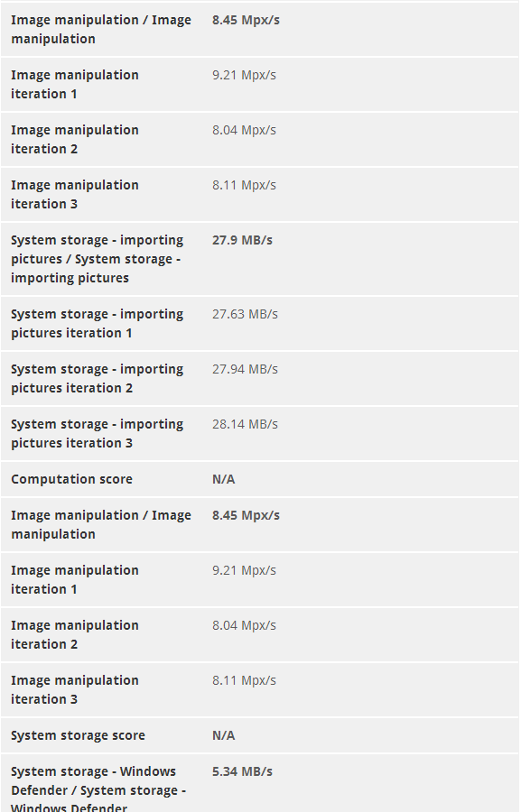This screenshot has height=812, width=521.
Task: Select the Computation score row label
Action: pyautogui.click(x=71, y=479)
